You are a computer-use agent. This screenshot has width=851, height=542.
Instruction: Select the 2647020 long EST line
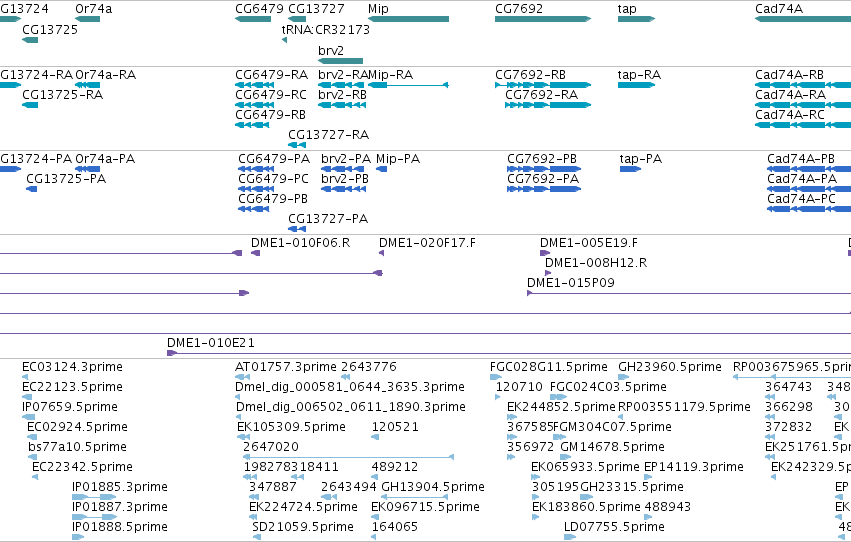pos(348,457)
